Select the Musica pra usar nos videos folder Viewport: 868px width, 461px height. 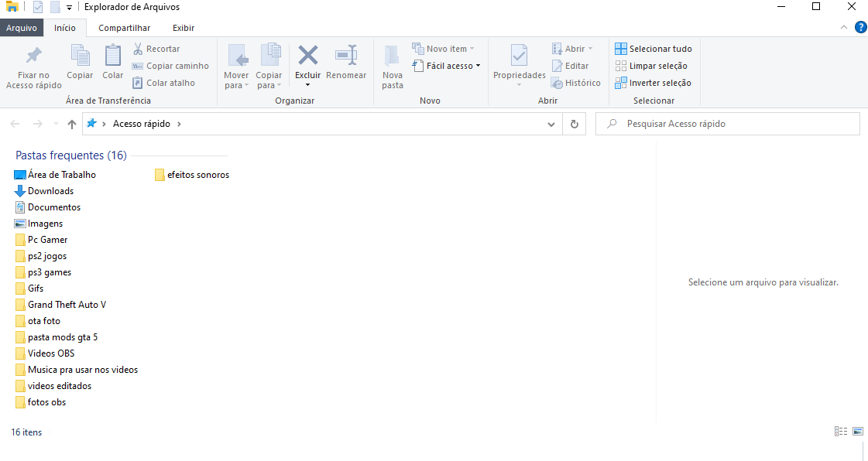pos(76,370)
